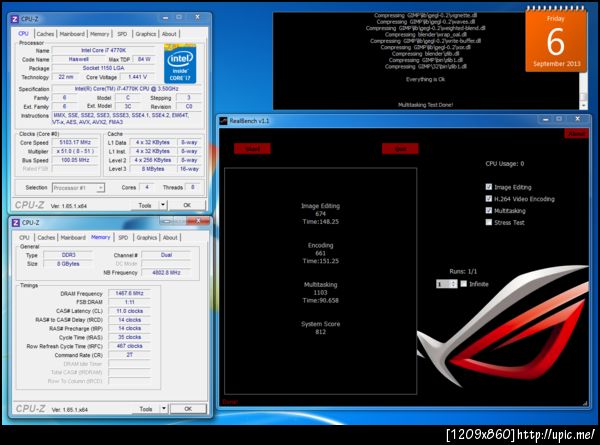Screen dimensions: 600x445
Task: Open Graphics tab in the memory CPU-Z window
Action: [147, 238]
